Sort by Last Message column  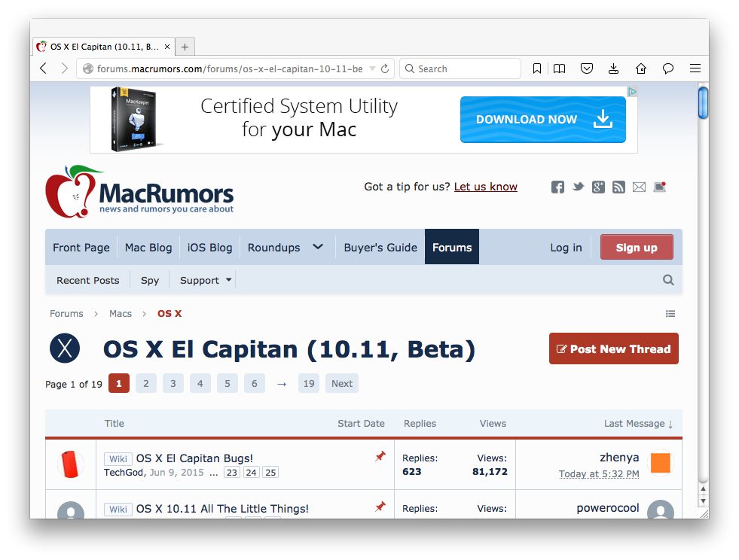click(638, 424)
